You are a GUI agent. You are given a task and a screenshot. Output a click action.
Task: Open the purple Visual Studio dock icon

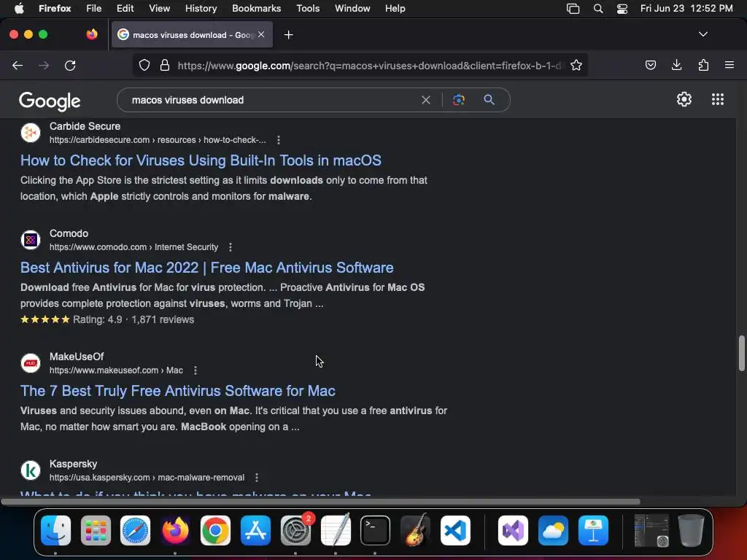click(513, 530)
